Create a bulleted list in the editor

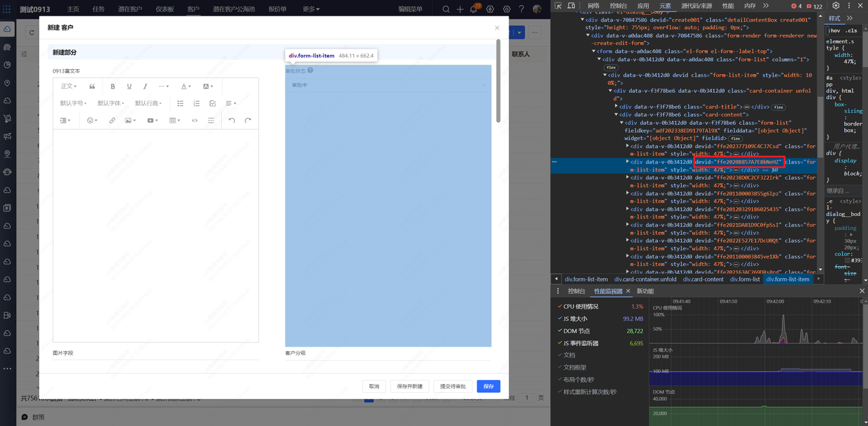pyautogui.click(x=180, y=103)
